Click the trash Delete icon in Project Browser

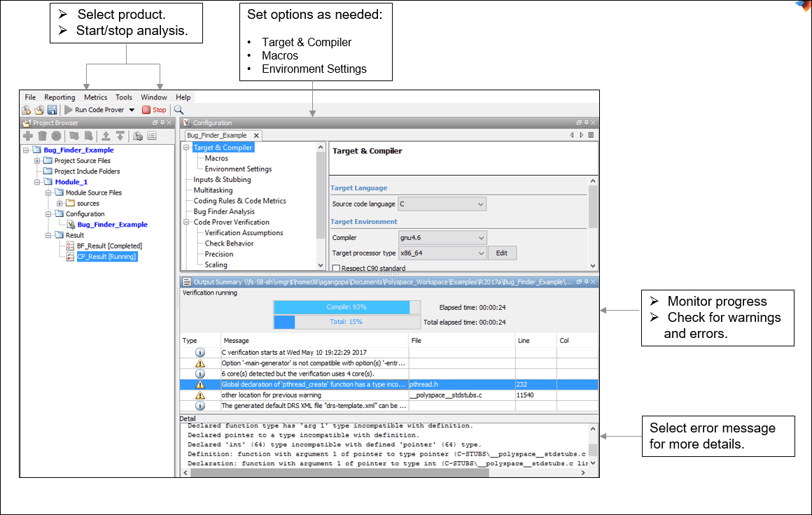tap(43, 136)
